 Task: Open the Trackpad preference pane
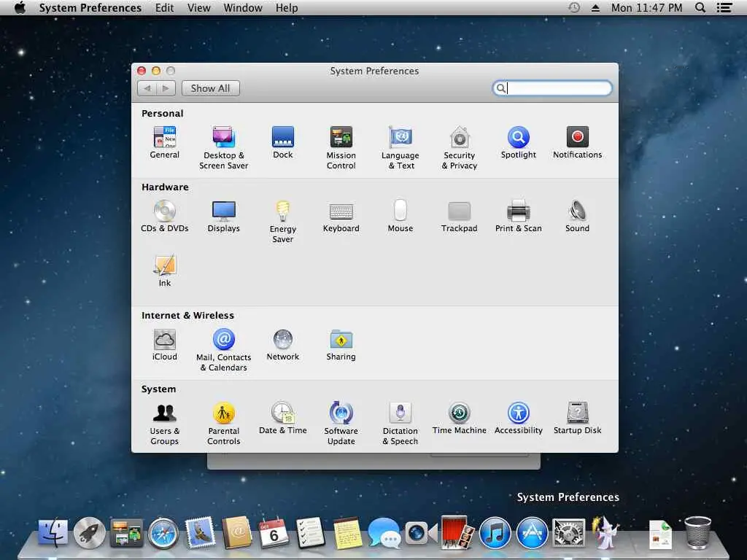(x=460, y=216)
